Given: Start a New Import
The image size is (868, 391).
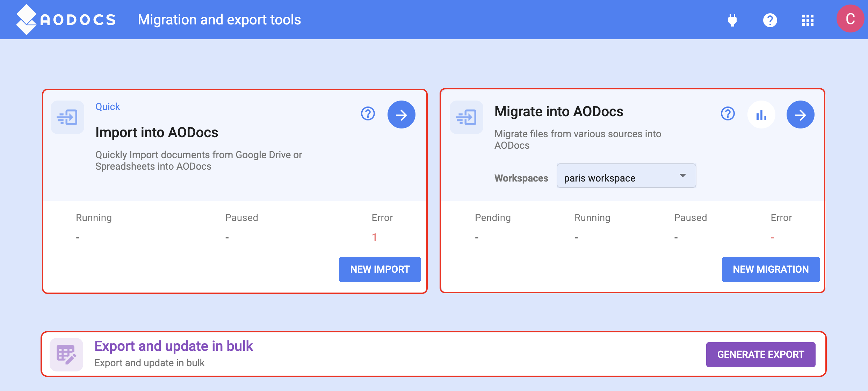Looking at the screenshot, I should tap(380, 270).
